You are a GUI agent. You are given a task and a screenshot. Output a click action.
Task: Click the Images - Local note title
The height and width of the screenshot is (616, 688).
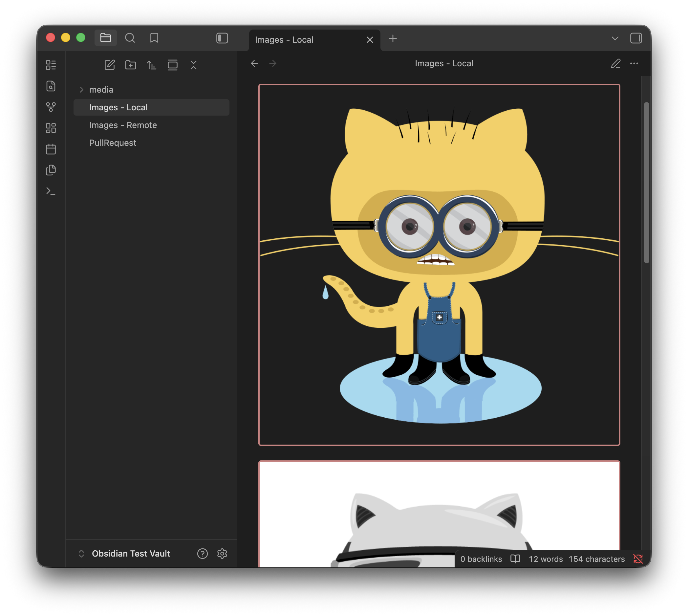[444, 64]
